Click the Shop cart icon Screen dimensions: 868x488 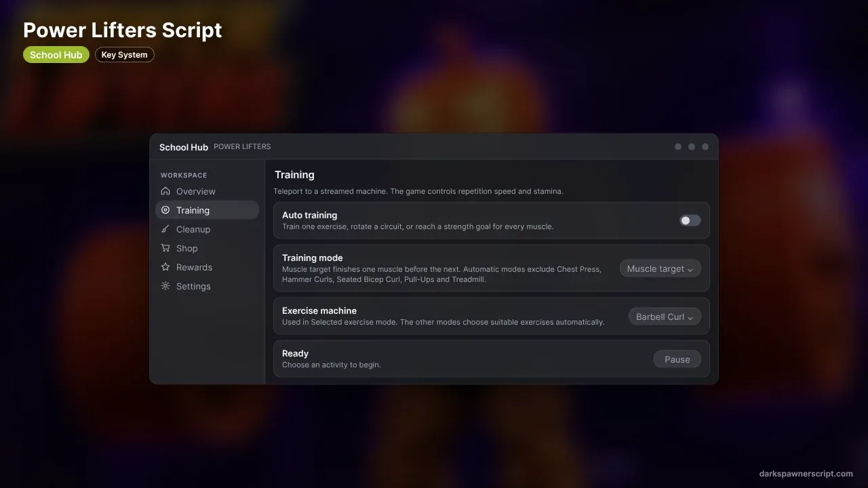(x=165, y=248)
